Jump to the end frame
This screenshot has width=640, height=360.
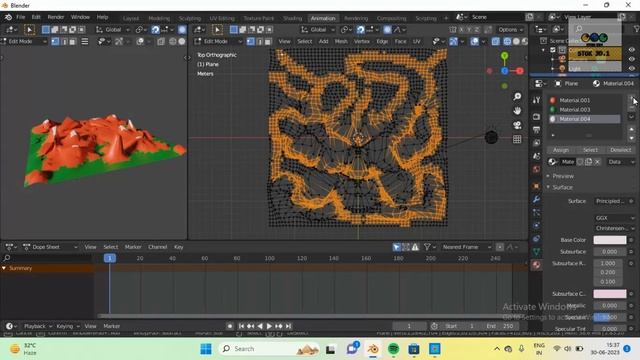(288, 326)
